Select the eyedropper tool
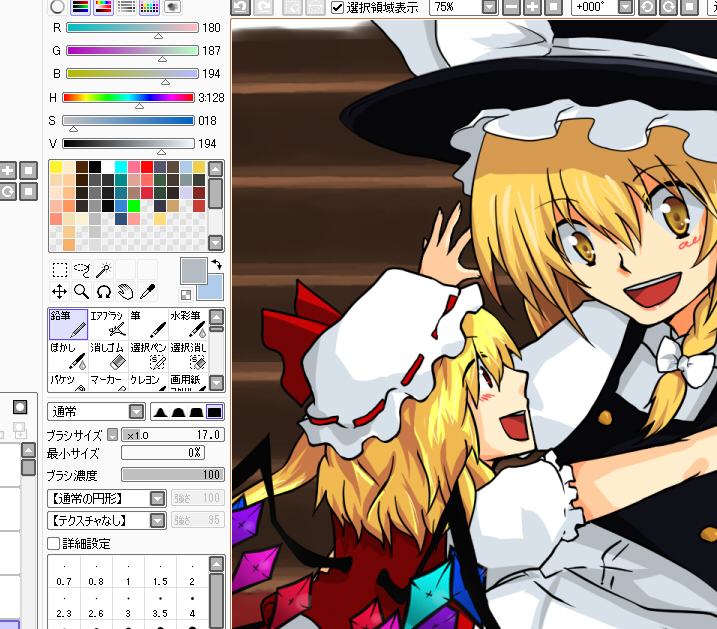Viewport: 717px width, 629px height. point(147,292)
